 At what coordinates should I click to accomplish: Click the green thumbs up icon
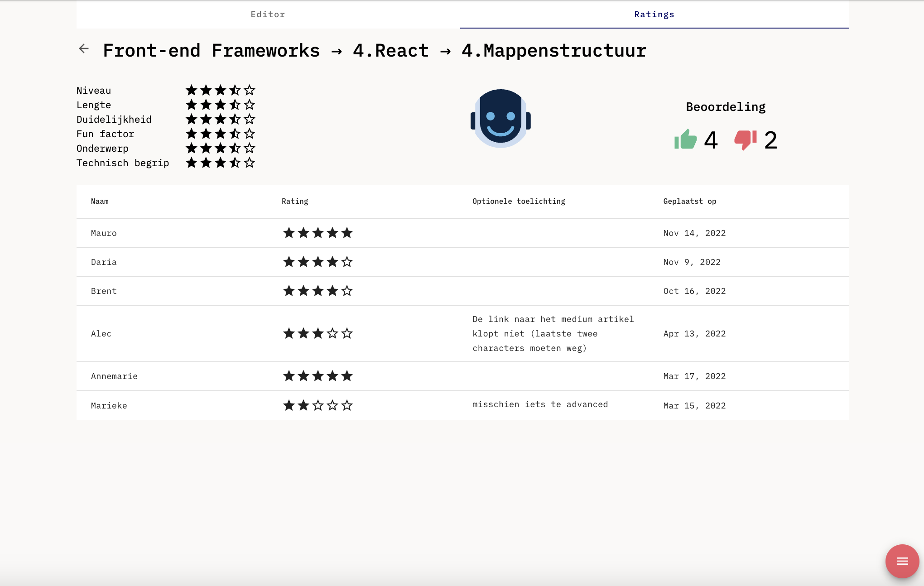pos(685,139)
